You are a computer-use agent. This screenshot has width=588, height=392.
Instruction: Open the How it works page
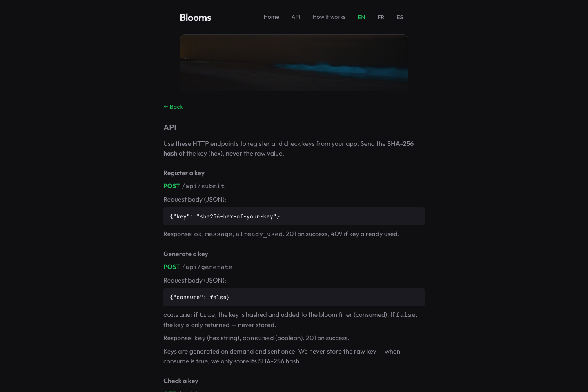[329, 17]
